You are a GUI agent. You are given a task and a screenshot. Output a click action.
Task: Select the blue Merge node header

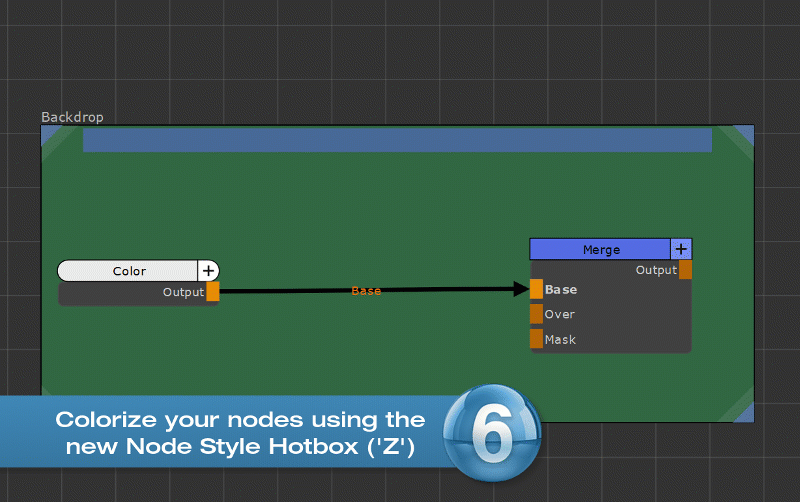pyautogui.click(x=600, y=249)
